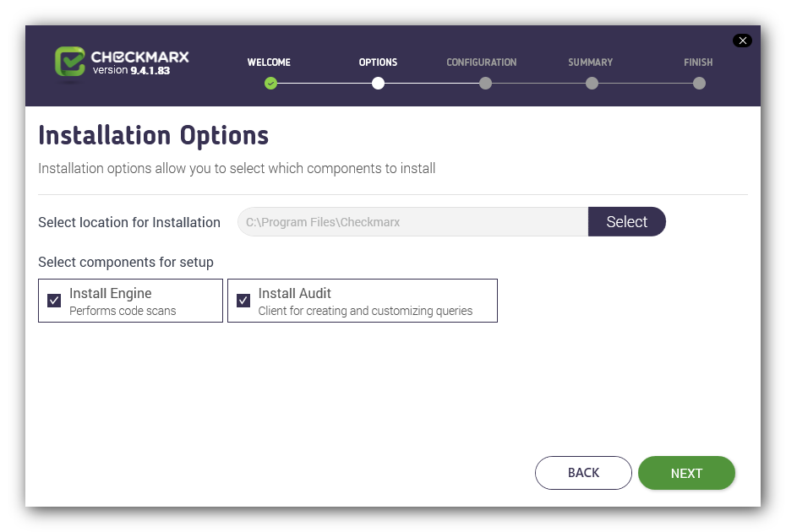Go to the SUMMARY step label
This screenshot has height=532, width=786.
coord(591,62)
